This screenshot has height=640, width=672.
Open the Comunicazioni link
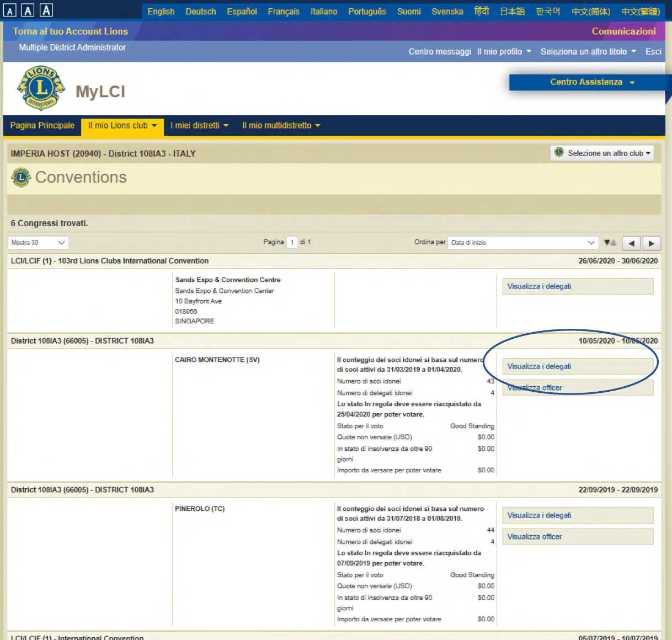click(623, 31)
